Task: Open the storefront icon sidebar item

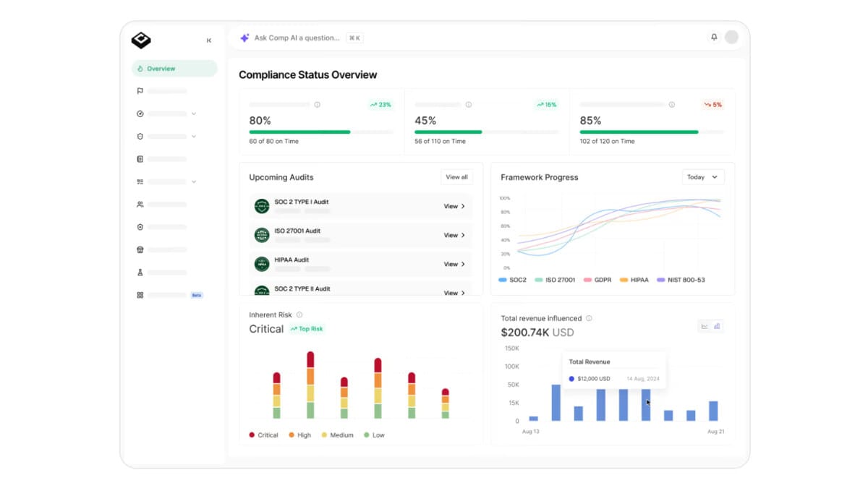Action: tap(140, 249)
